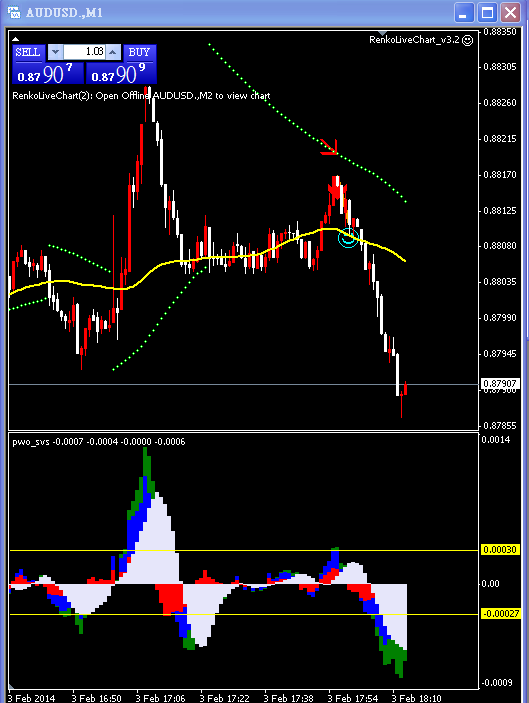Viewport: 529px width, 703px height.
Task: Select the cyan circle marker on candle
Action: (x=348, y=237)
